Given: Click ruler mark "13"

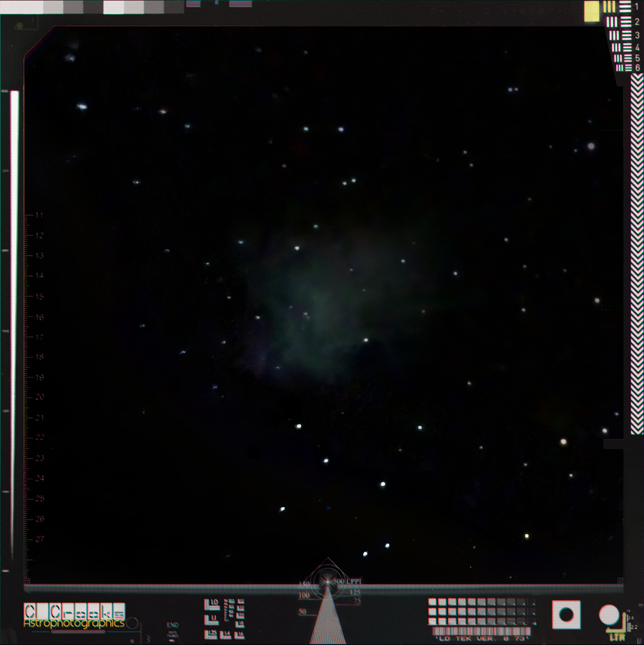Looking at the screenshot, I should pyautogui.click(x=39, y=256).
